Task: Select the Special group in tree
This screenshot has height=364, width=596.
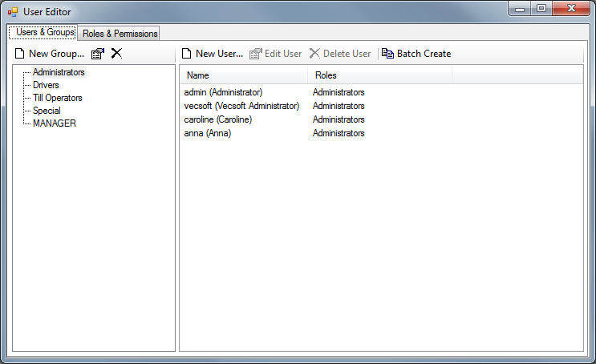Action: tap(47, 111)
